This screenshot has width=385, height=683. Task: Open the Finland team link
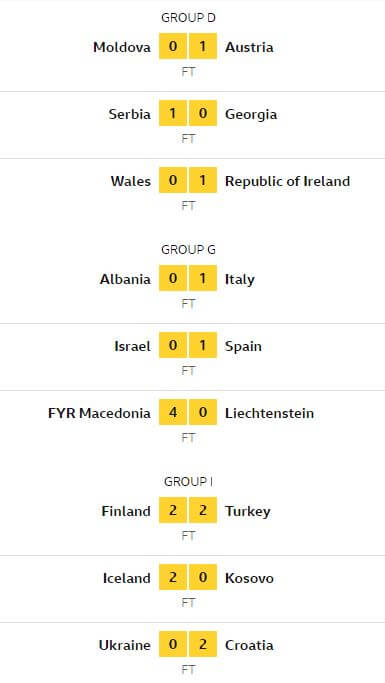pos(126,511)
